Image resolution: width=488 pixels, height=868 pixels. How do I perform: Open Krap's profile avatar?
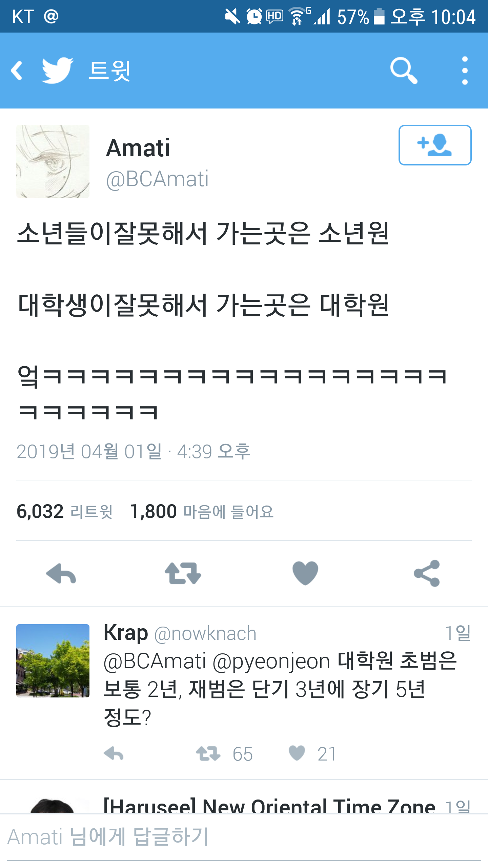(53, 660)
